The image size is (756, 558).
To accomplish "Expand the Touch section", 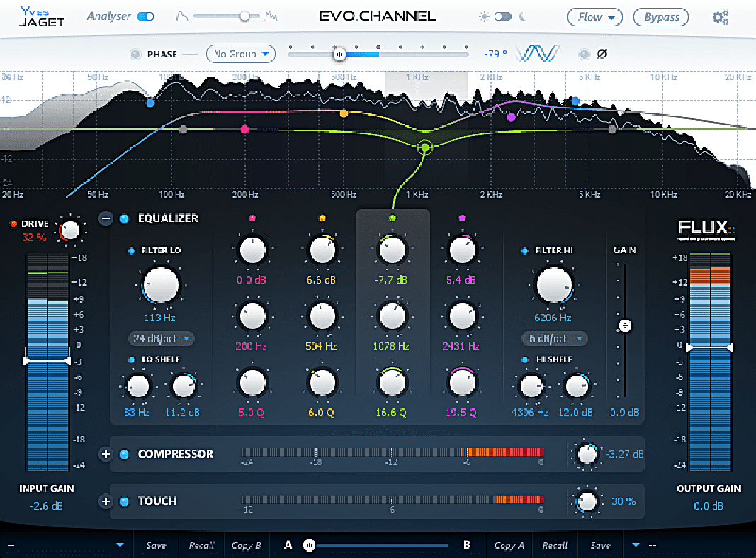I will [106, 501].
